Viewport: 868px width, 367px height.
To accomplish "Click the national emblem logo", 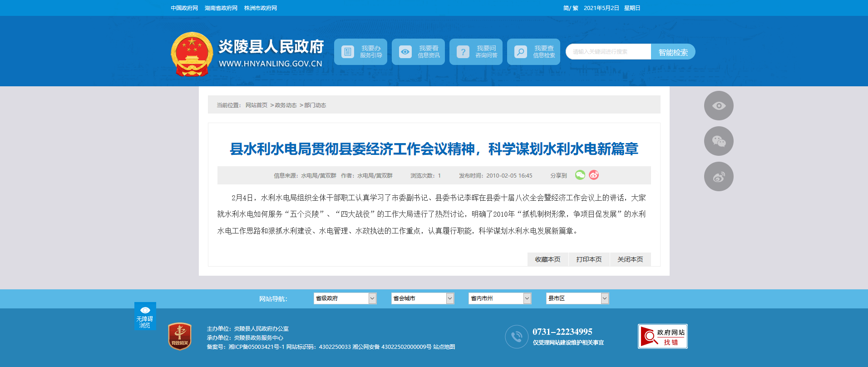I will tap(192, 54).
